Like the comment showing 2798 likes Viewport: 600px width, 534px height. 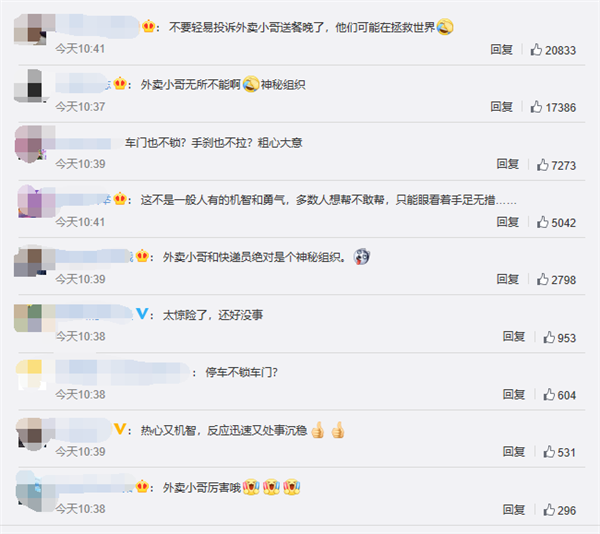(542, 280)
